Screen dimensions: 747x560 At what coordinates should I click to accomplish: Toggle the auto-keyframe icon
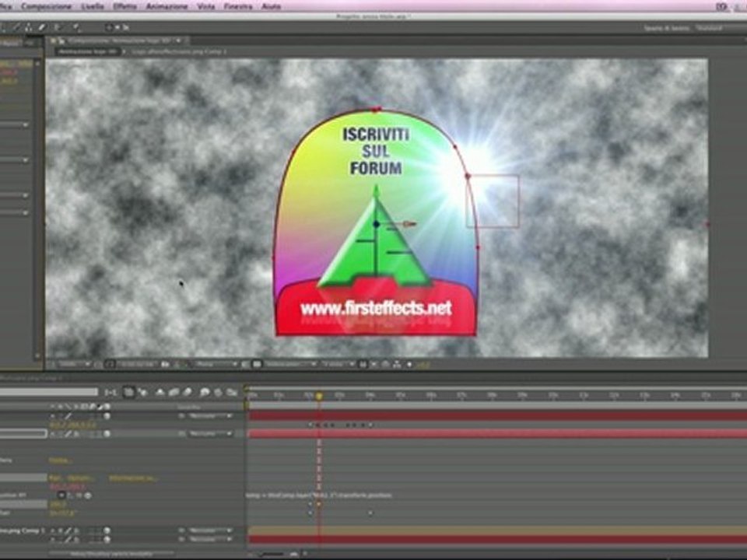(218, 392)
